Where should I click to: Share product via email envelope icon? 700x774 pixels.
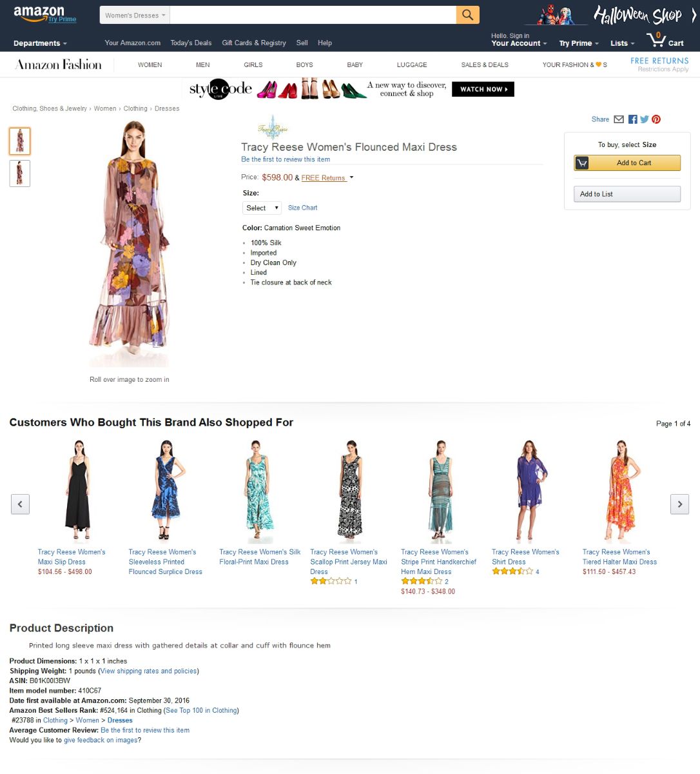(x=619, y=119)
